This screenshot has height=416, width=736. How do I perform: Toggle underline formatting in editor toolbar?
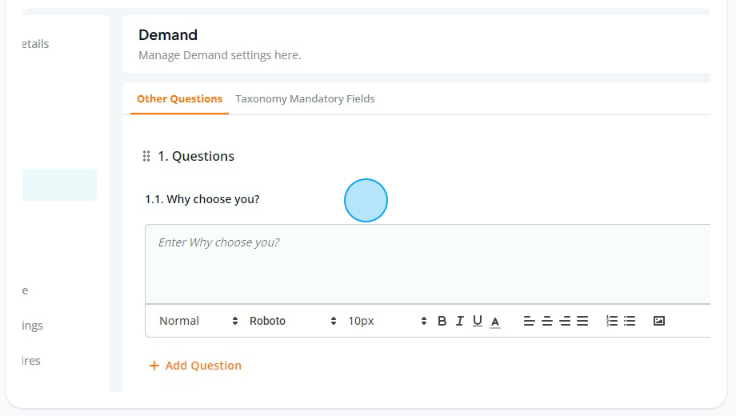(477, 321)
